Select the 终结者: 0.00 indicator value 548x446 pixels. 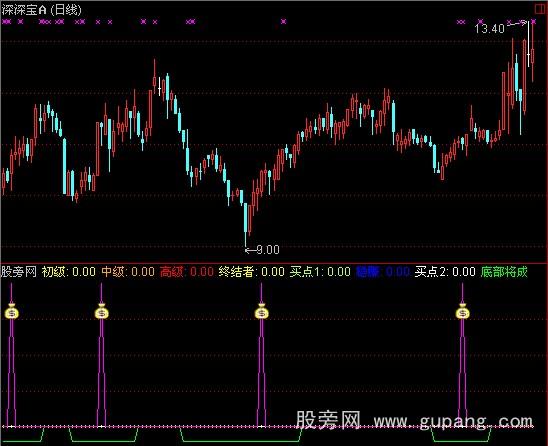point(252,272)
